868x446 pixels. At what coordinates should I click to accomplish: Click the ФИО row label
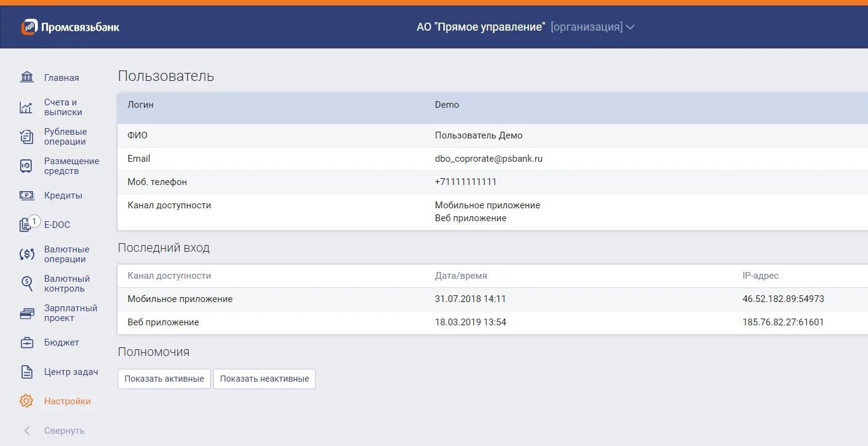137,135
